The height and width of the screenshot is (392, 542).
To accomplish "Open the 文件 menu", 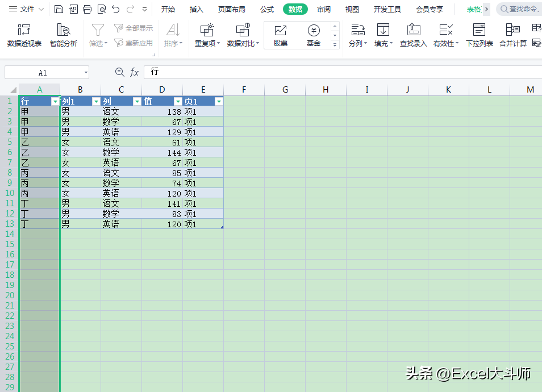I will [x=26, y=9].
